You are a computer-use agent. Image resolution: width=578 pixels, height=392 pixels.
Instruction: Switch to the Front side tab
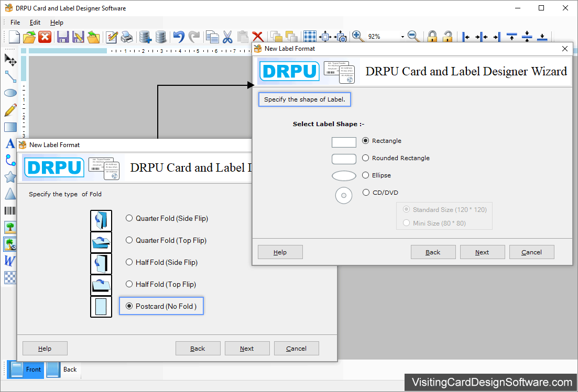[26, 369]
